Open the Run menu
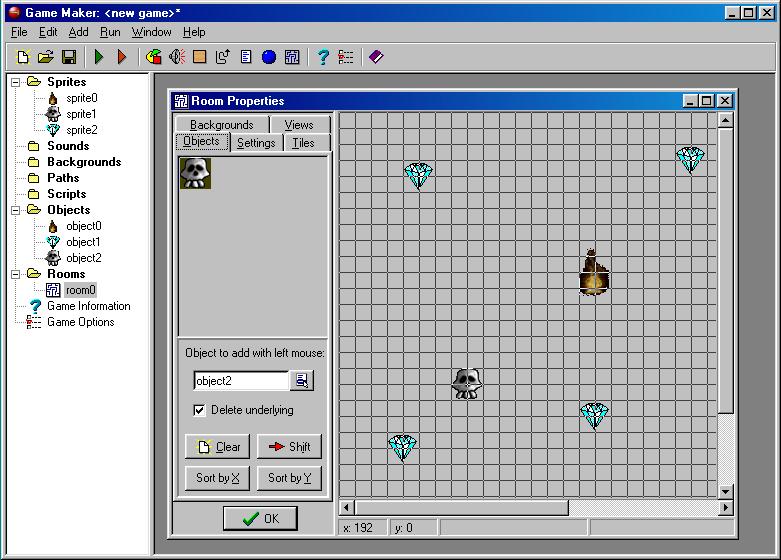This screenshot has width=781, height=560. pyautogui.click(x=110, y=32)
